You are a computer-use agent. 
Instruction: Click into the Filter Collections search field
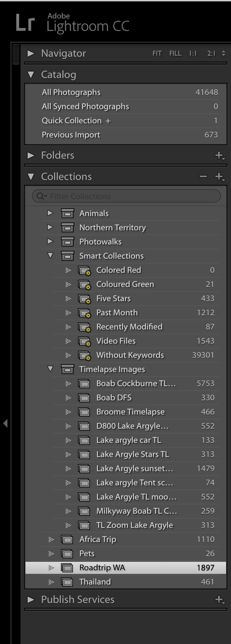tap(131, 196)
